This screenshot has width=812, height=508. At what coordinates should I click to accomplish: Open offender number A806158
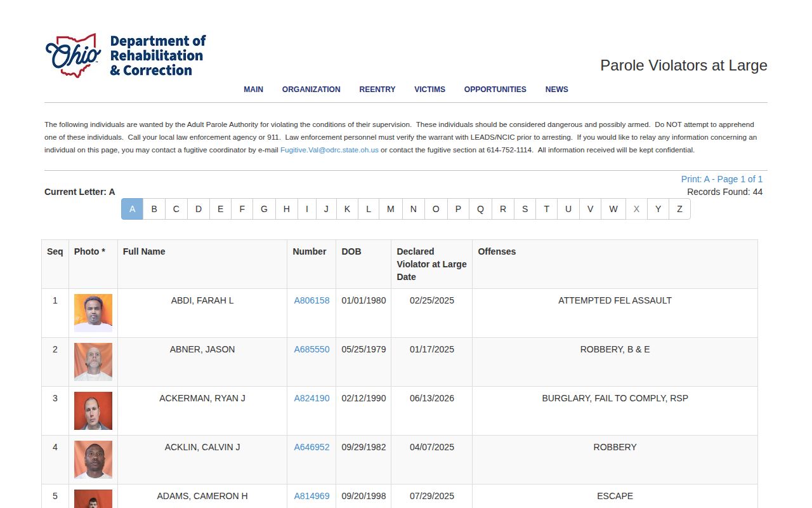(311, 300)
